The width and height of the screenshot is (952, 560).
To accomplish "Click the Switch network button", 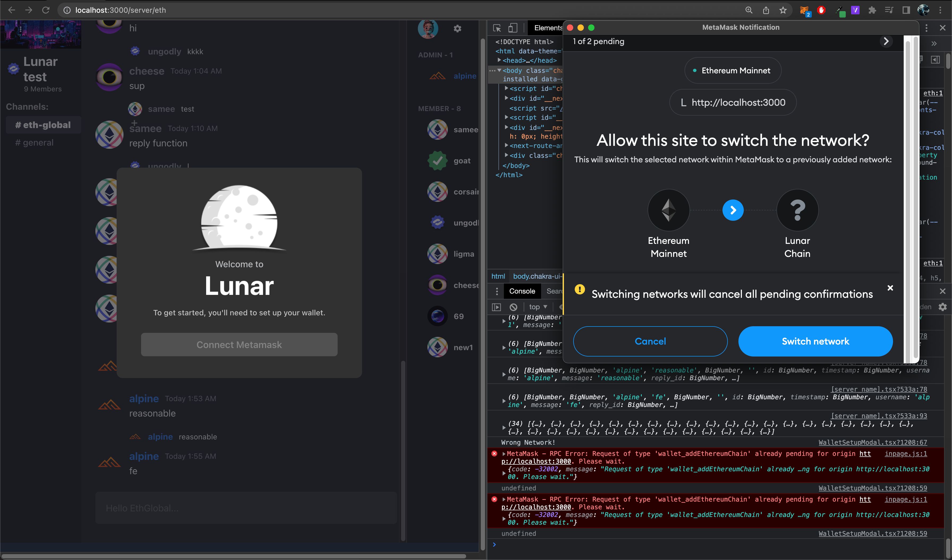I will pyautogui.click(x=815, y=341).
